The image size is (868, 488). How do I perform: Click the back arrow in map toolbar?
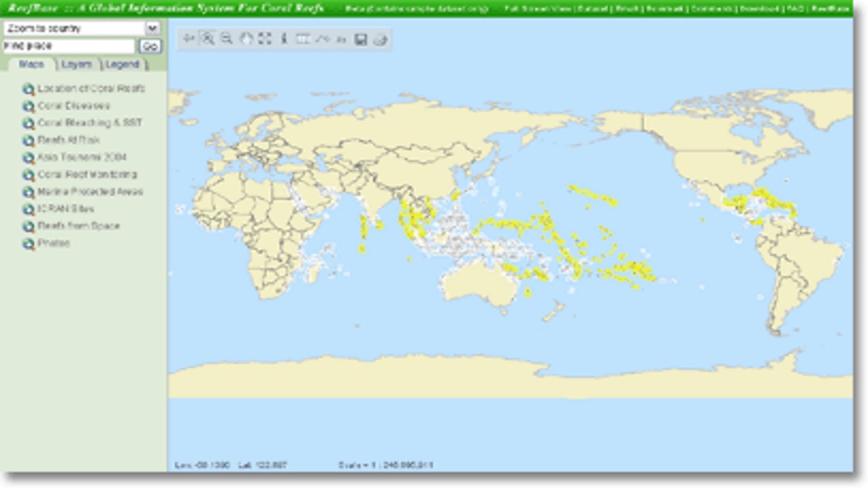pyautogui.click(x=189, y=39)
